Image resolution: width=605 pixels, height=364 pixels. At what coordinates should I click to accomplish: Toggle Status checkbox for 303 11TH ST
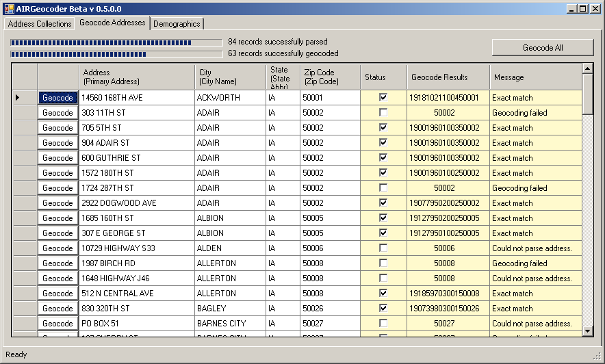coord(383,113)
